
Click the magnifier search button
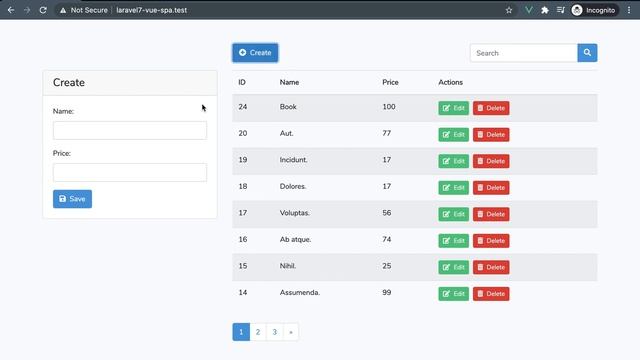pyautogui.click(x=587, y=53)
